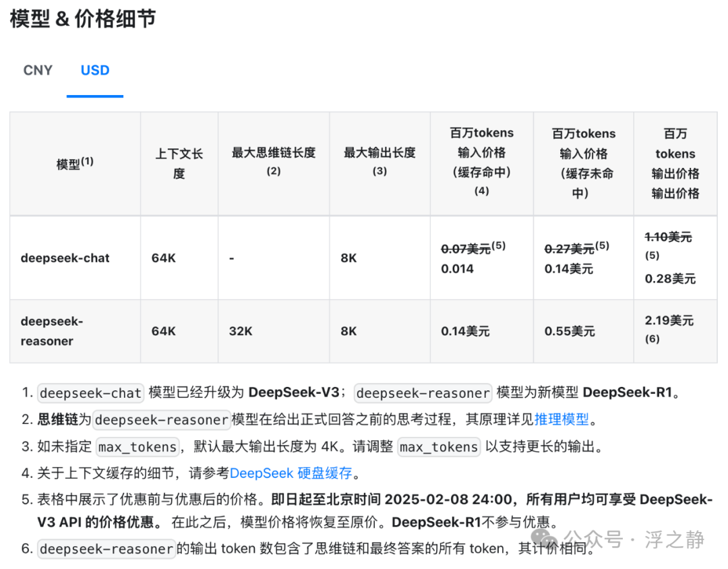Click the bold DeepSeek-R1 text in footnote 1

point(628,392)
